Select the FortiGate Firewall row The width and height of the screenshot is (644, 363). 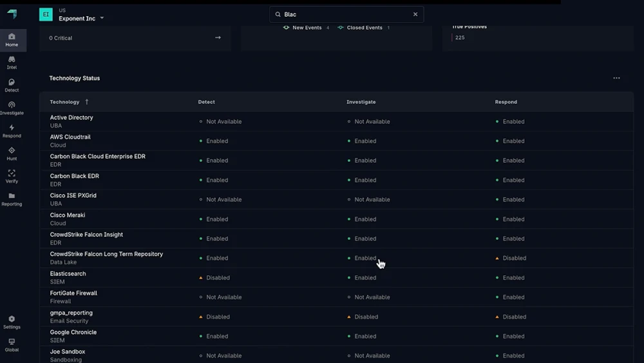point(336,297)
